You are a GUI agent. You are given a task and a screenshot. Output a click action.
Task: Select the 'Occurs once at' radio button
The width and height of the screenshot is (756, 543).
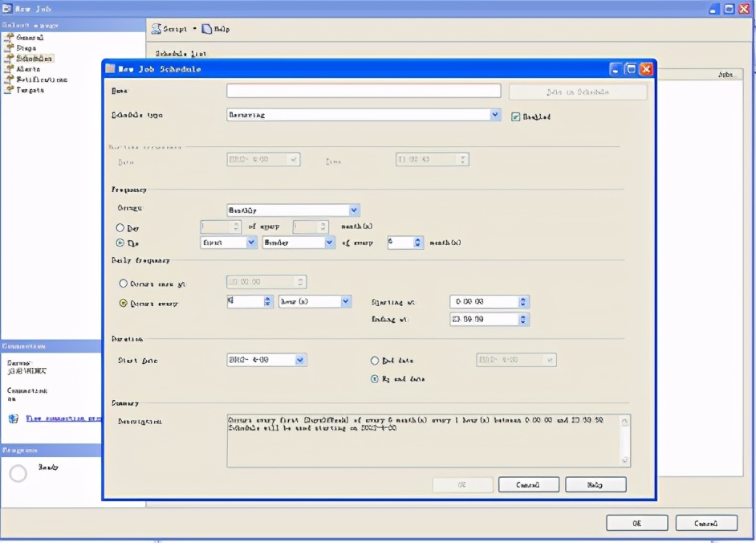coord(123,283)
